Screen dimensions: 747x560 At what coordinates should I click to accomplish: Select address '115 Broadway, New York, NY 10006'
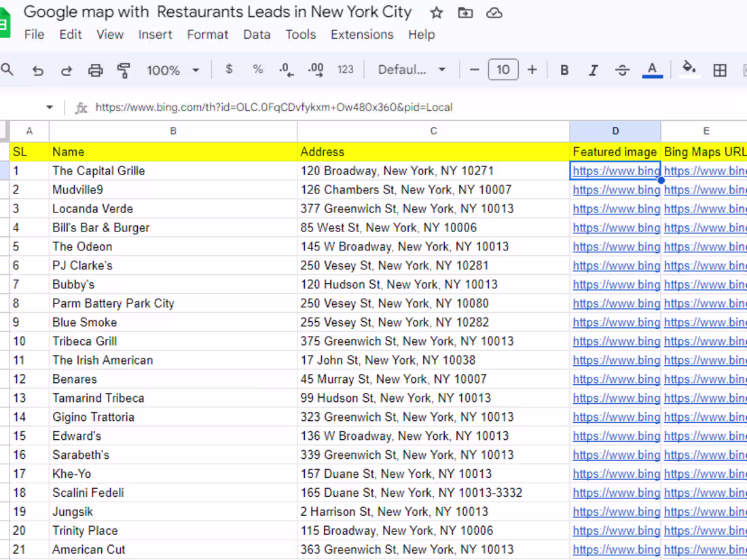(x=433, y=531)
